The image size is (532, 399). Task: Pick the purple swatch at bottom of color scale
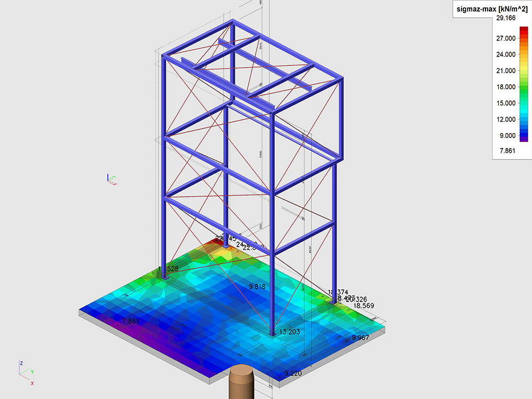tap(524, 139)
